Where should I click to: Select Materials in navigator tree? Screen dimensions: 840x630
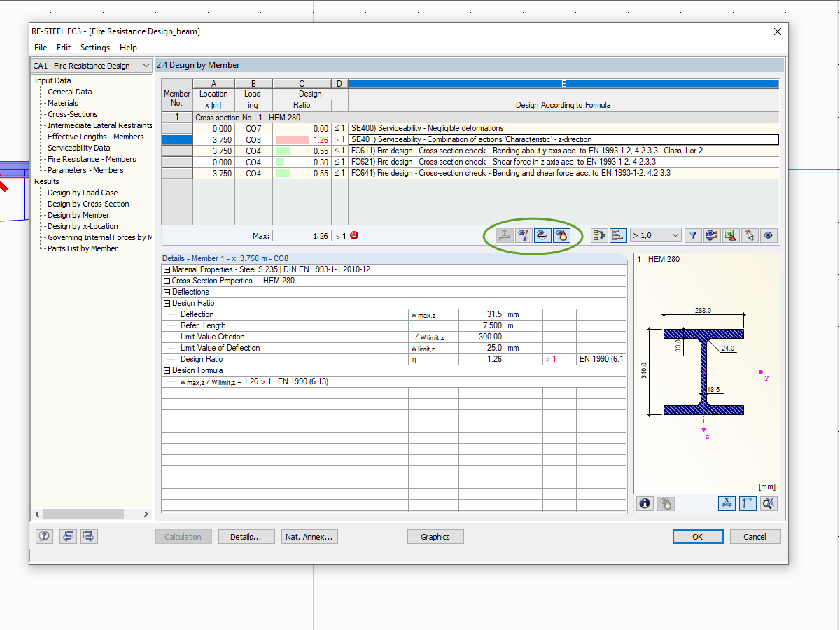(x=63, y=103)
